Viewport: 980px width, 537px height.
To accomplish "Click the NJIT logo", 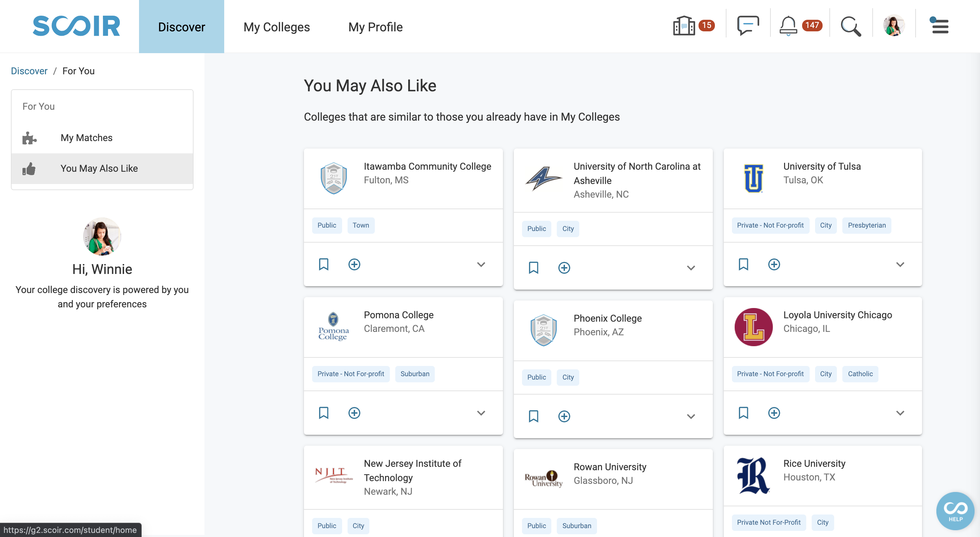I will tap(334, 475).
